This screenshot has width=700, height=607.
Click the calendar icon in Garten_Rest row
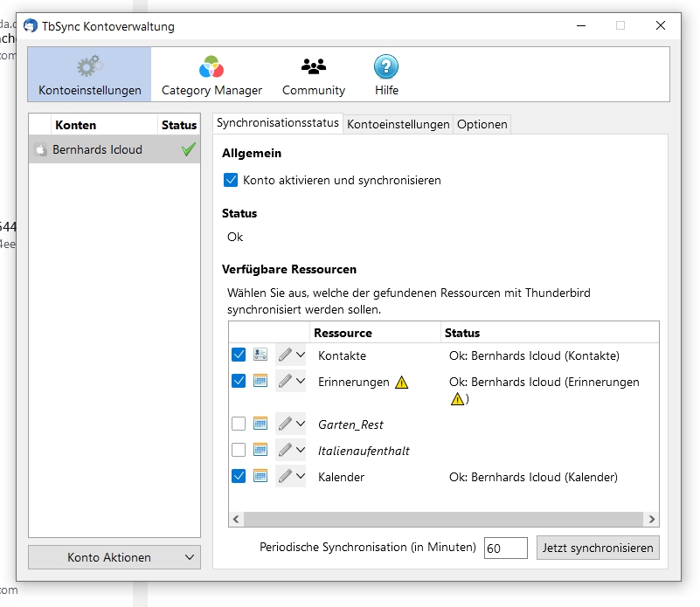coord(260,423)
